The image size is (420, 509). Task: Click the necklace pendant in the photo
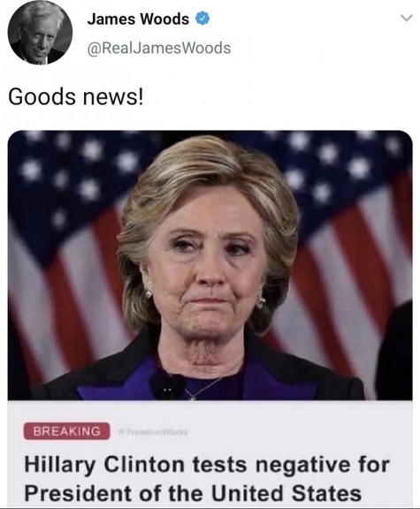click(193, 398)
